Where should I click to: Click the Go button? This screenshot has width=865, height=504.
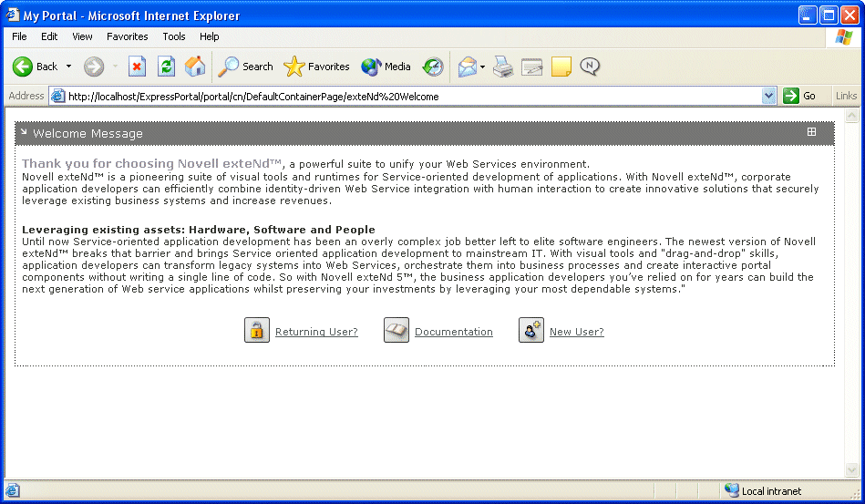point(799,96)
